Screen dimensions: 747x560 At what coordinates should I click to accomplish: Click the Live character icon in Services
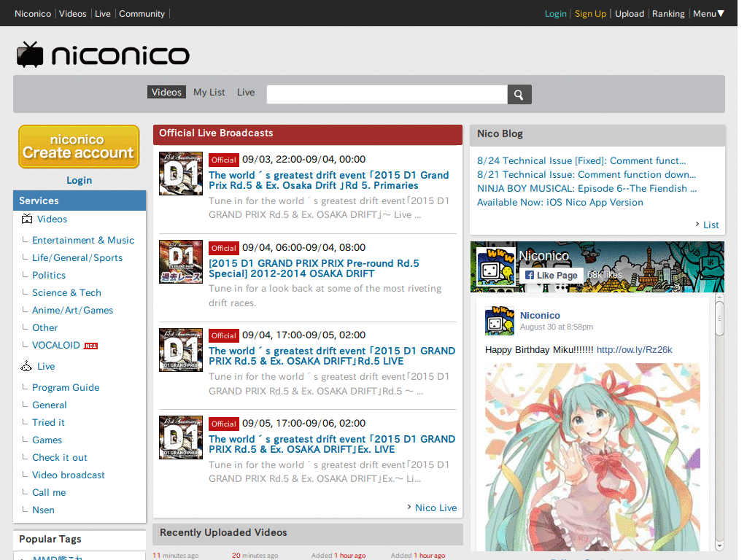(x=26, y=366)
